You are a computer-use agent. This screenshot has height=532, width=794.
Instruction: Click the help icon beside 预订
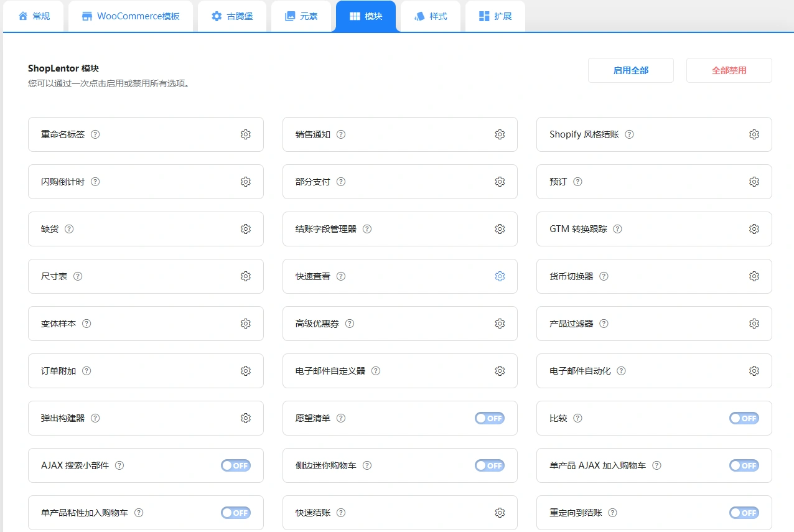pos(577,181)
